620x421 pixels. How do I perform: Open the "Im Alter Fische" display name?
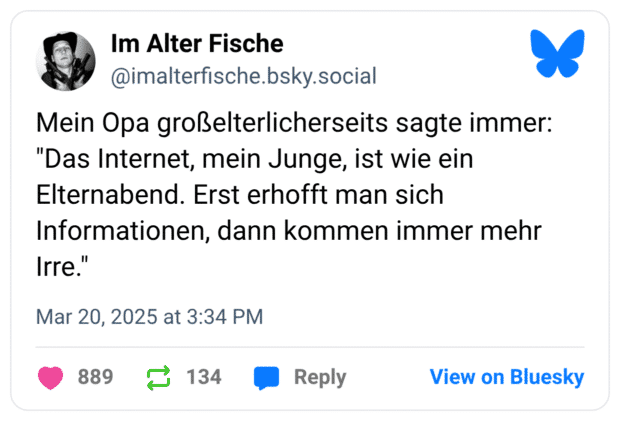click(197, 44)
